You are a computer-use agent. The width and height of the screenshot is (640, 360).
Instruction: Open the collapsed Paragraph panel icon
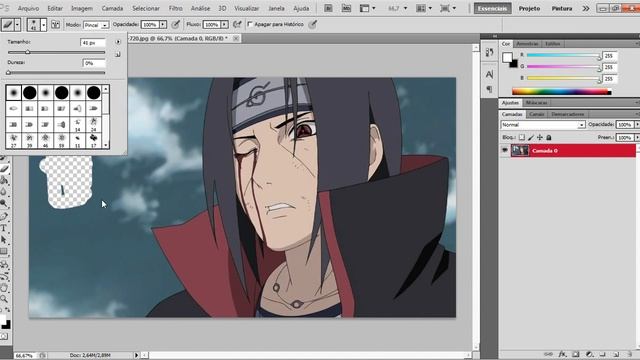pyautogui.click(x=489, y=89)
